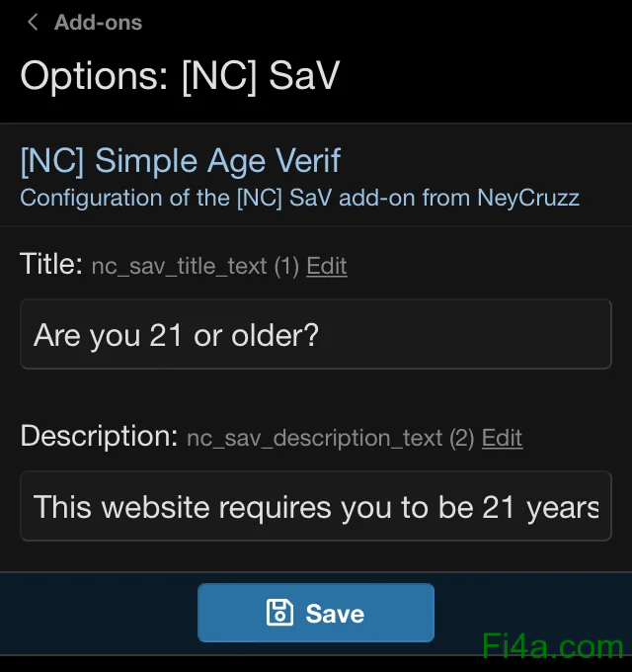This screenshot has width=632, height=672.
Task: Focus the Description input field
Action: [x=316, y=507]
